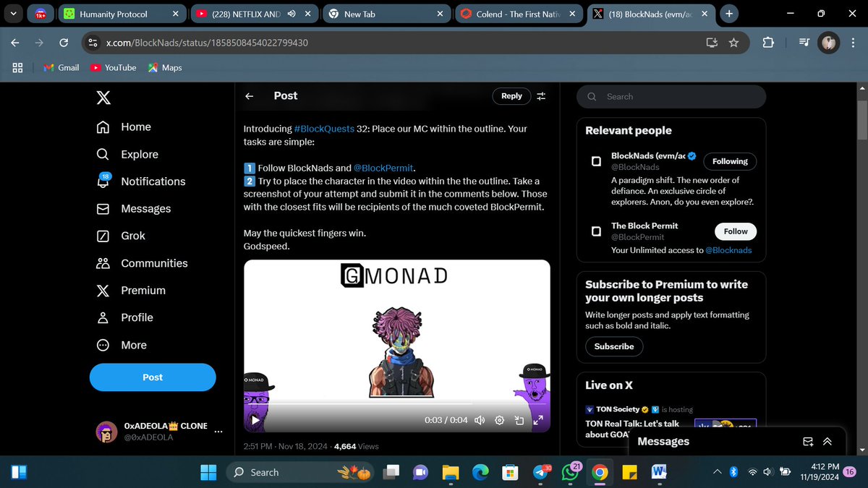This screenshot has height=488, width=868.
Task: Open Profile in the sidebar
Action: 124,317
